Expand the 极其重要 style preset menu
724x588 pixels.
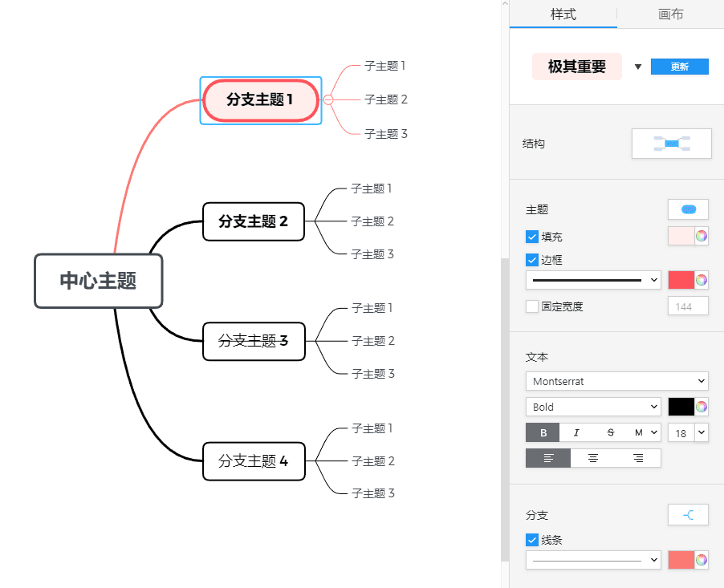(638, 67)
